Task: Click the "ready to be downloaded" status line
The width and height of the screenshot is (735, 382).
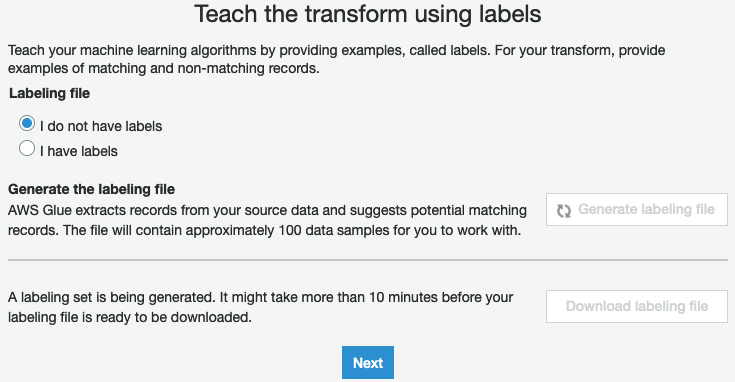Action: coord(130,317)
